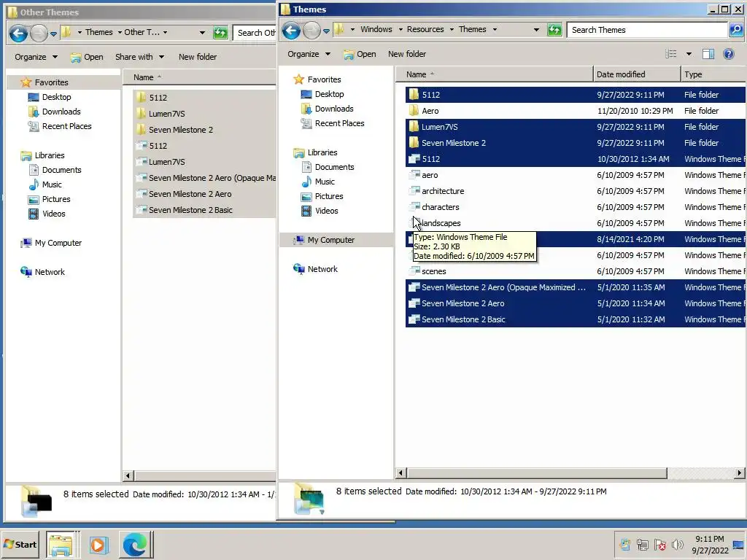Click refresh icon in Other Themes window
Screen dimensions: 747x560
click(220, 33)
